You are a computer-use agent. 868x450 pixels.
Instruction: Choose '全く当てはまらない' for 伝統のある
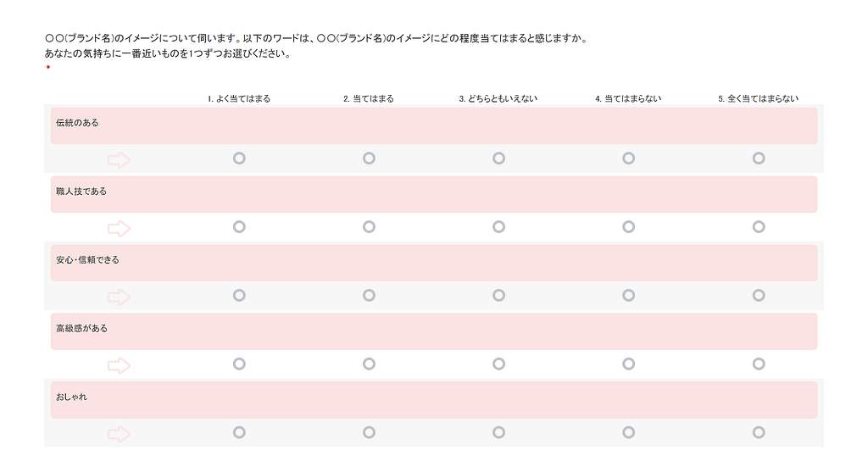759,158
